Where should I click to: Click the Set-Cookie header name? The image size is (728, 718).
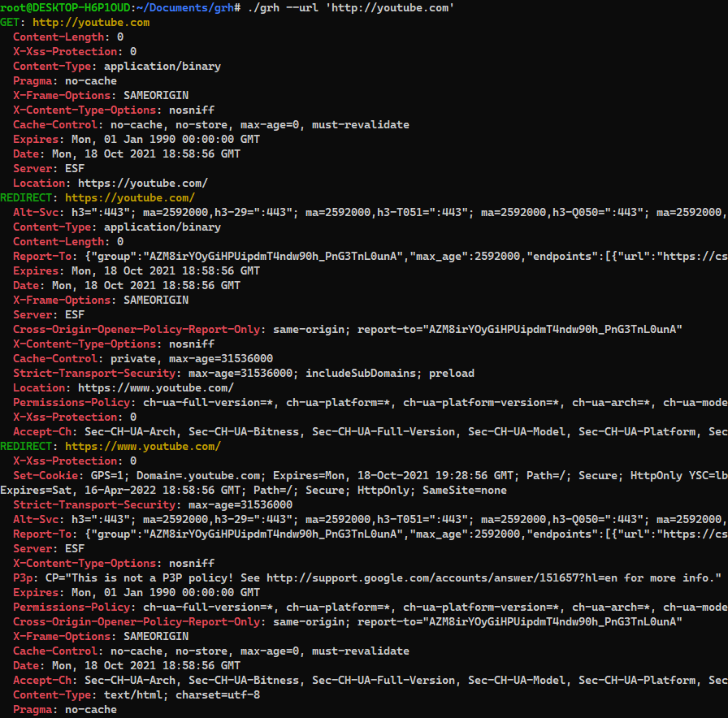point(45,476)
